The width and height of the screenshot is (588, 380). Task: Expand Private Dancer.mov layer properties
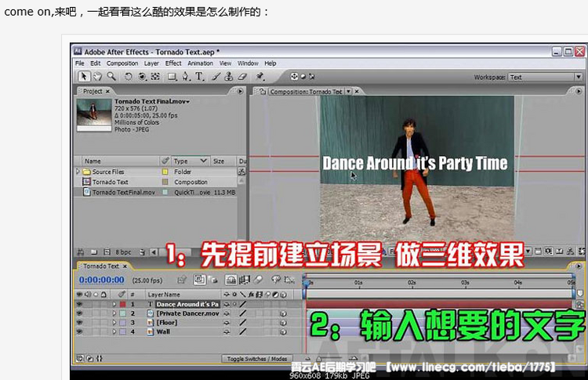tap(114, 313)
